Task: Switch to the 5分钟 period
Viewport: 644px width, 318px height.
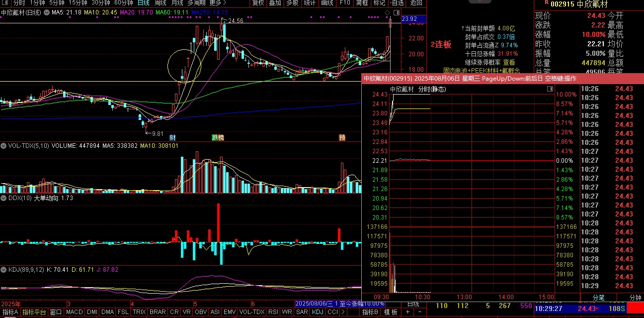Action: click(57, 2)
